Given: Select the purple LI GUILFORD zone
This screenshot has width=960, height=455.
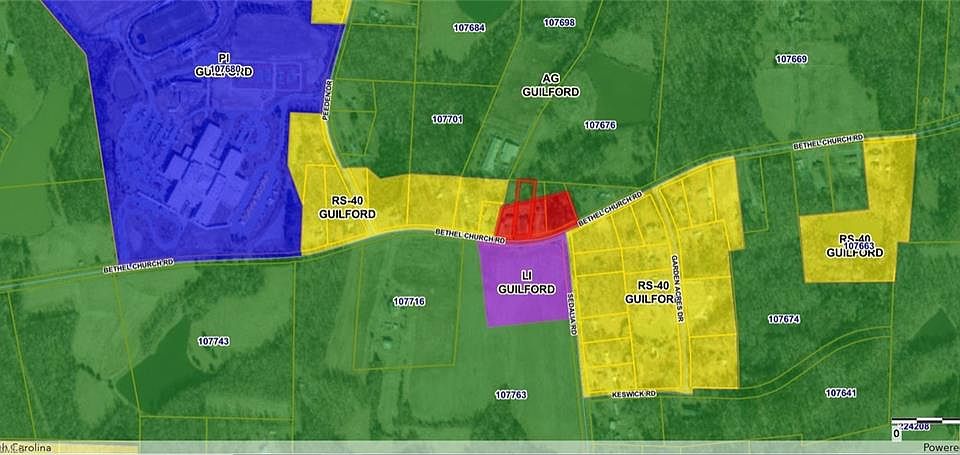Looking at the screenshot, I should 526,282.
